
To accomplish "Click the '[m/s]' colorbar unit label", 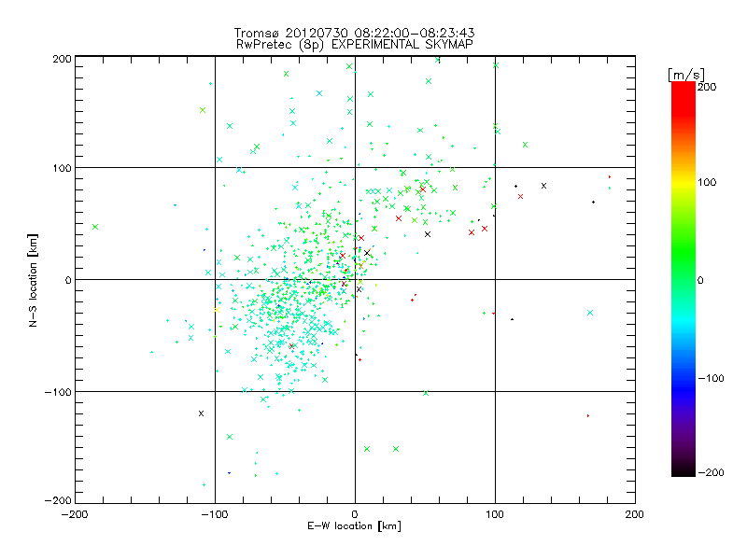I will pyautogui.click(x=686, y=75).
